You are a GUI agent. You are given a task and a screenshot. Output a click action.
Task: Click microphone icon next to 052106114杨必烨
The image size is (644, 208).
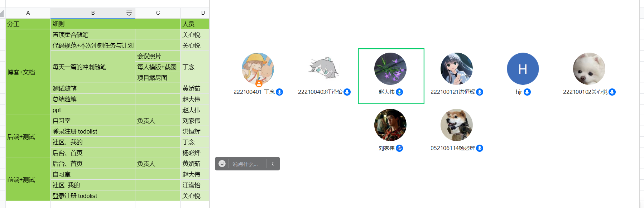(x=480, y=148)
